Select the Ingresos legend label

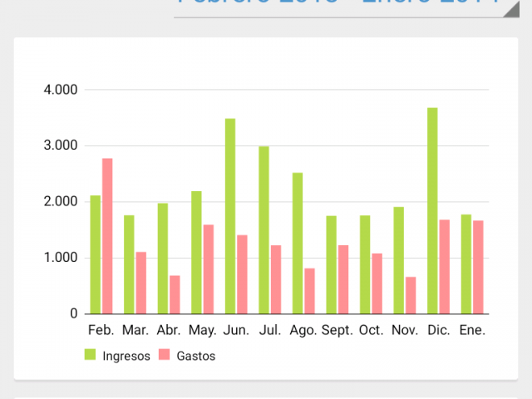126,356
